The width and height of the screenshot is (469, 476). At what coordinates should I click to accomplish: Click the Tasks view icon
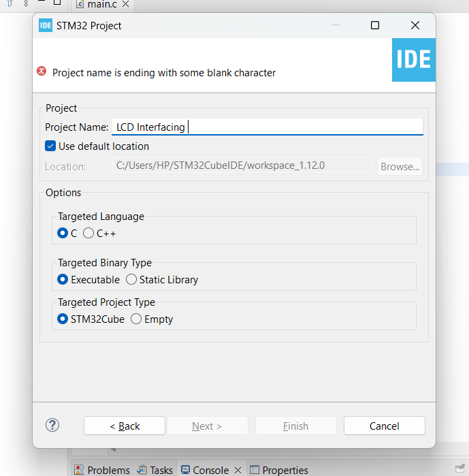[x=142, y=470]
